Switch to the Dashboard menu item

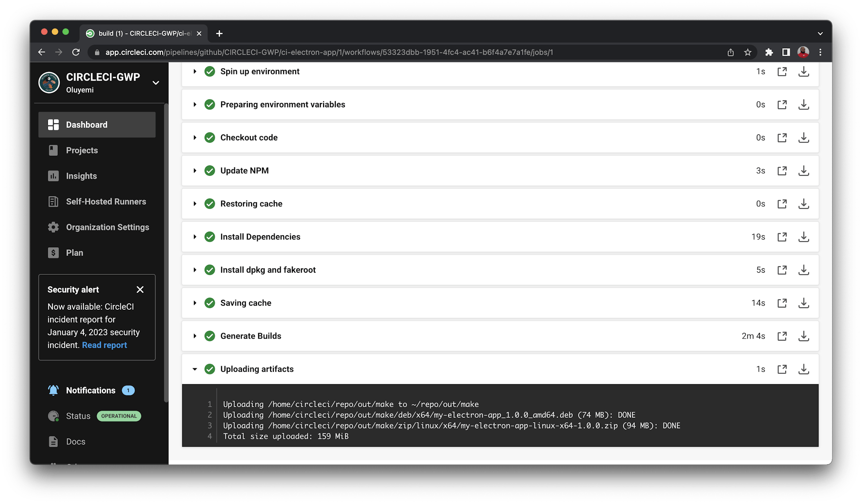[x=86, y=124]
